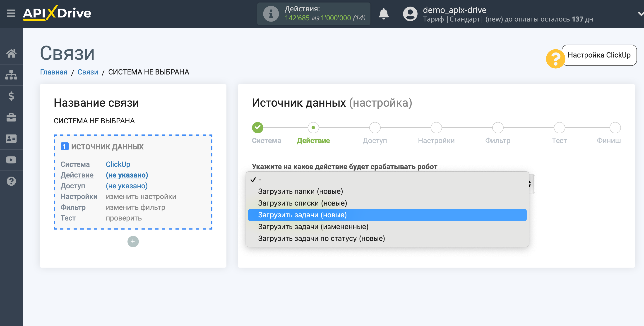
Task: Open billing dollar sidebar icon
Action: point(11,96)
